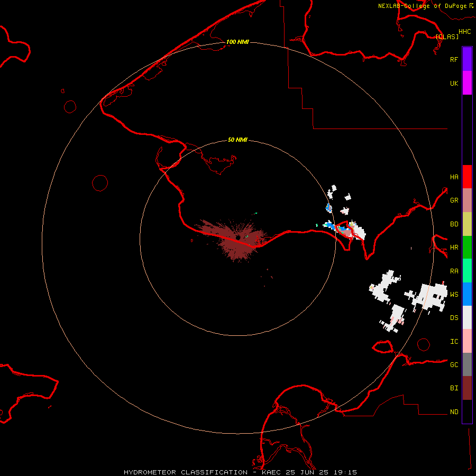Click the HA red legend swatch
This screenshot has width=476, height=476.
pos(467,177)
